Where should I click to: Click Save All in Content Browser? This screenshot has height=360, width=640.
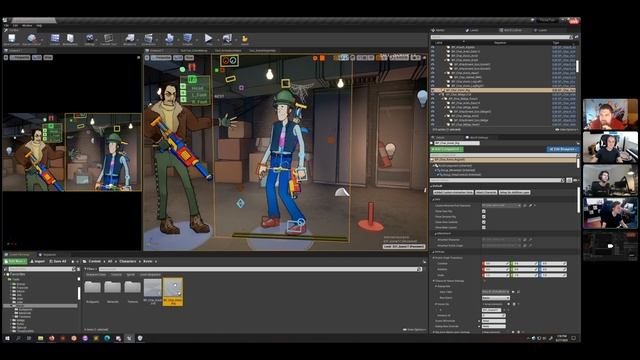(58, 261)
